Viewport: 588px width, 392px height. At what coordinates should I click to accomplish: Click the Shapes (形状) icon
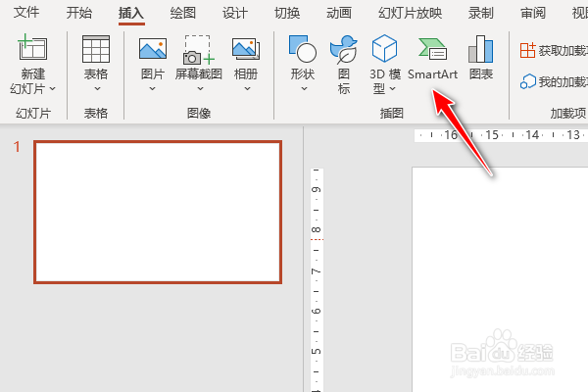click(303, 49)
